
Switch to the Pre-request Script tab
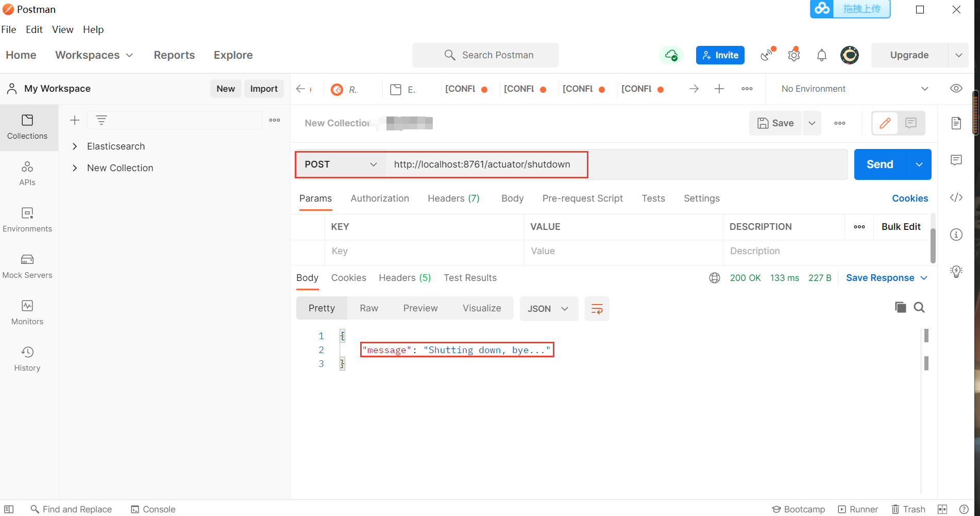[582, 198]
